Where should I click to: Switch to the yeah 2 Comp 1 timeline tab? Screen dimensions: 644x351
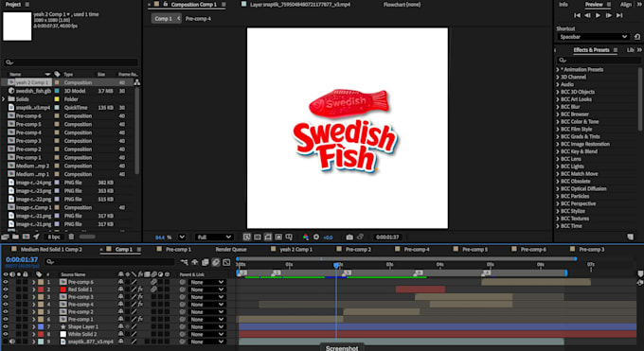point(296,249)
